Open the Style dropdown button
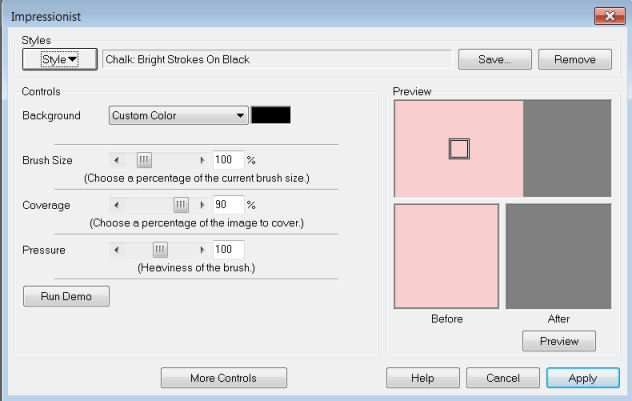This screenshot has height=401, width=632. (x=60, y=60)
